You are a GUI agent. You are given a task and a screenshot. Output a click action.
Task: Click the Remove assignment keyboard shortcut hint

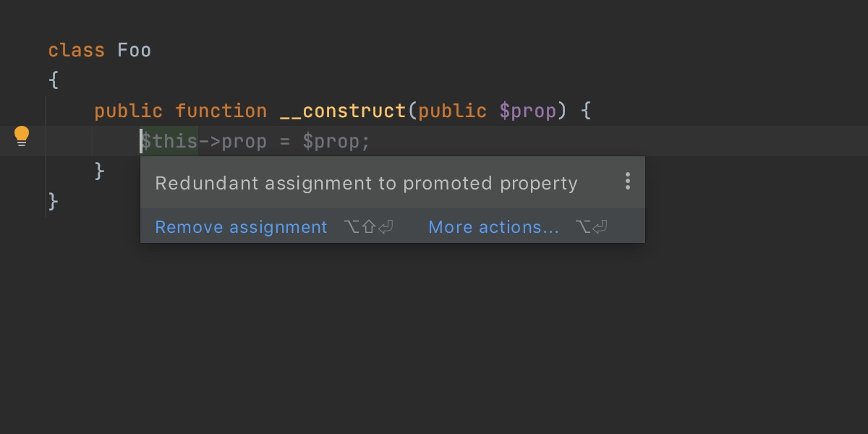tap(369, 227)
